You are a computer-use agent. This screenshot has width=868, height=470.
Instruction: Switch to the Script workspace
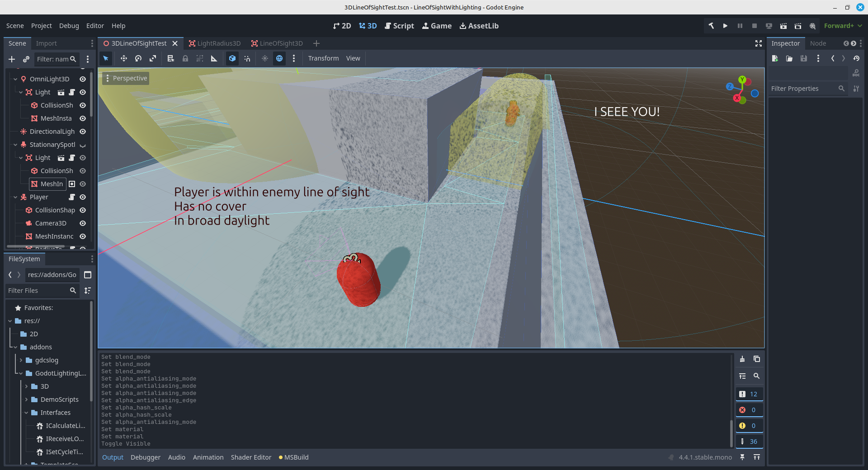click(399, 26)
